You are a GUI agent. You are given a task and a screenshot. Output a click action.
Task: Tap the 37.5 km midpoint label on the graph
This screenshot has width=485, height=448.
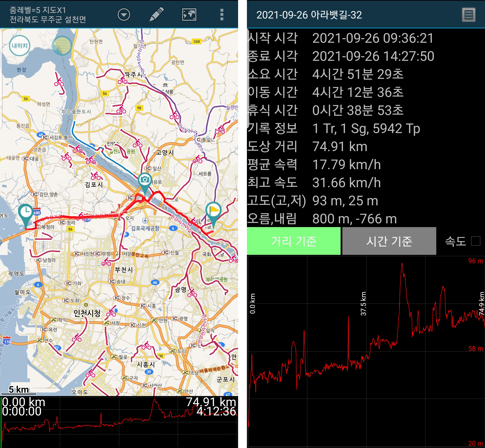363,304
